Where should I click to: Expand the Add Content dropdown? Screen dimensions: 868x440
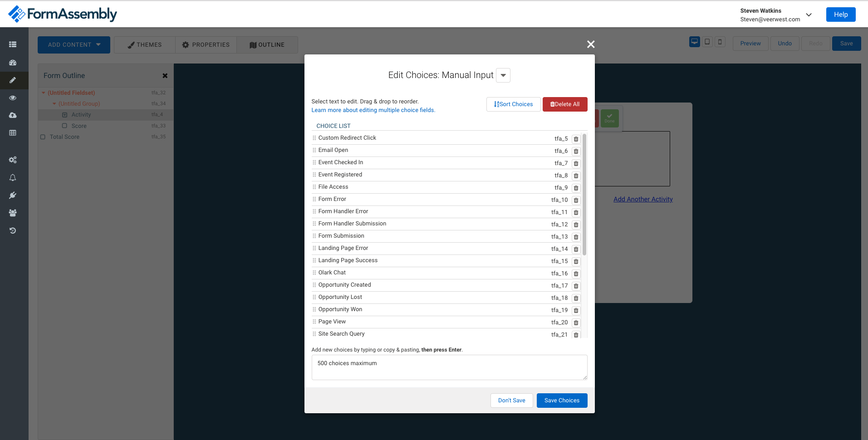[74, 45]
